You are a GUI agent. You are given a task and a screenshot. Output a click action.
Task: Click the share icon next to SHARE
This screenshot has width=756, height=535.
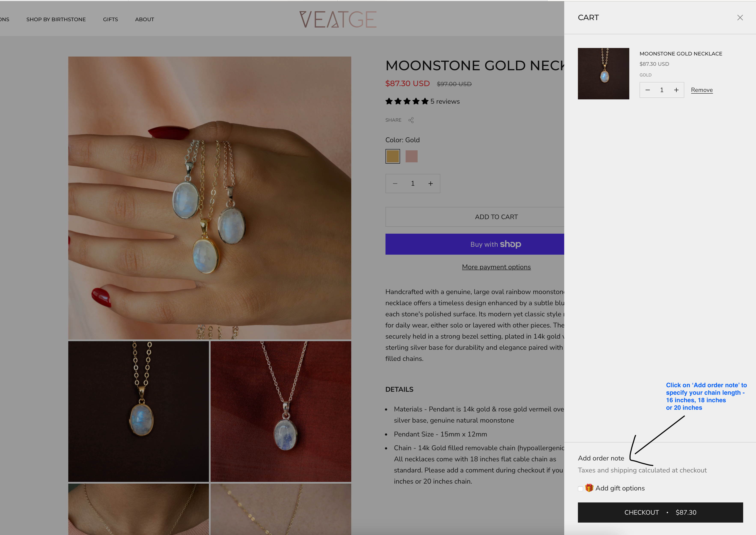click(411, 120)
